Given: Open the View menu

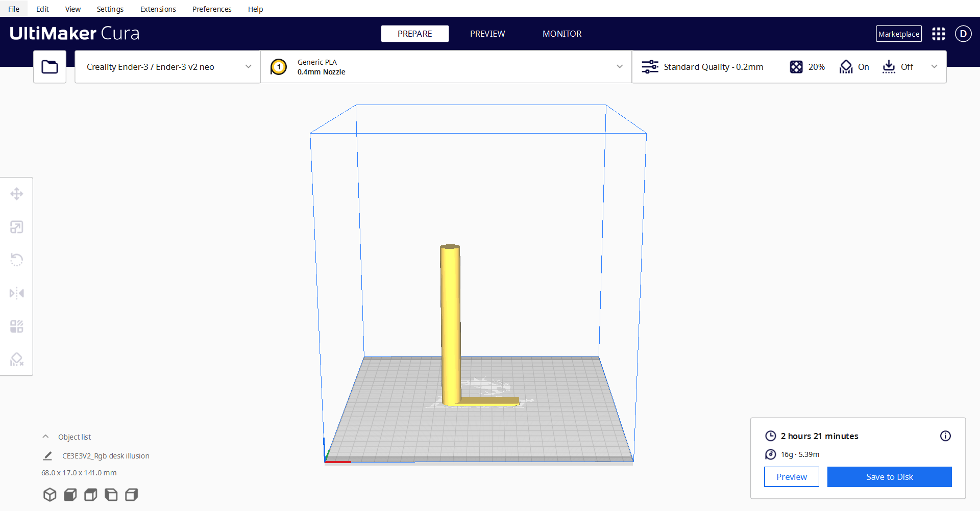Looking at the screenshot, I should (73, 9).
